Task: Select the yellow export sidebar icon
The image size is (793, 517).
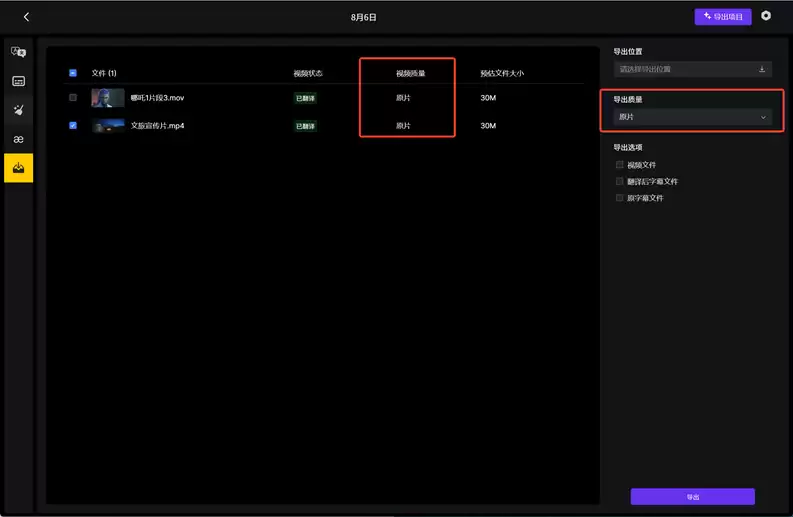Action: coord(18,168)
